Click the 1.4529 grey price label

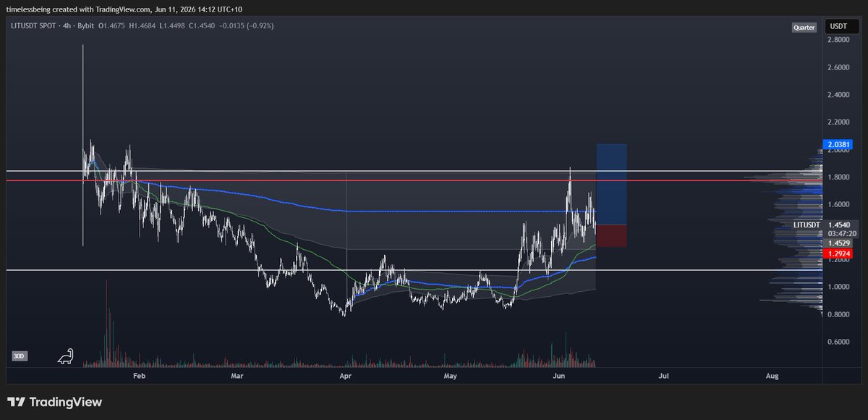click(x=838, y=244)
